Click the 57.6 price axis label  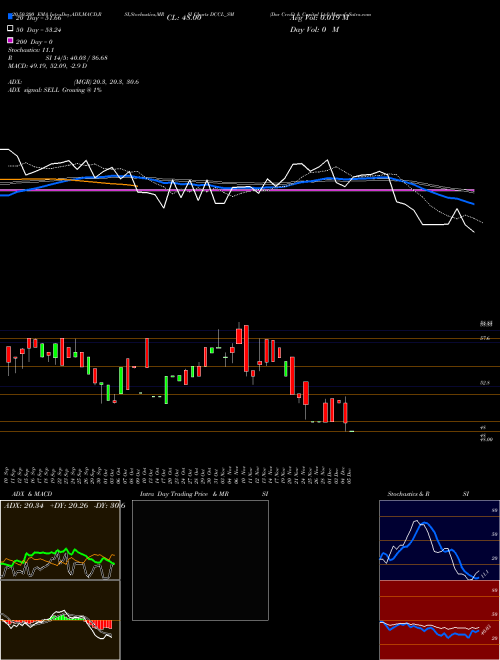485,338
